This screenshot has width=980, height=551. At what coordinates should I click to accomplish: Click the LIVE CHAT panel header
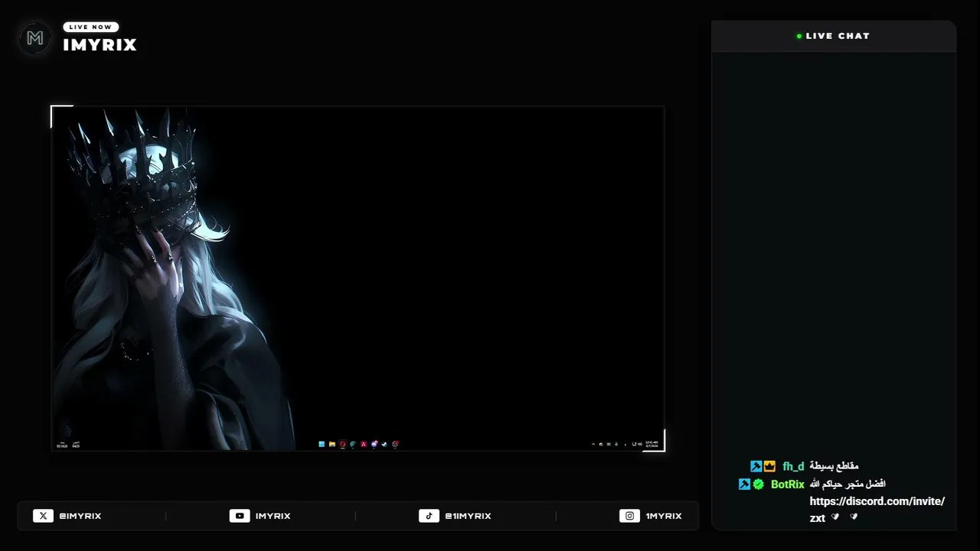click(x=834, y=36)
